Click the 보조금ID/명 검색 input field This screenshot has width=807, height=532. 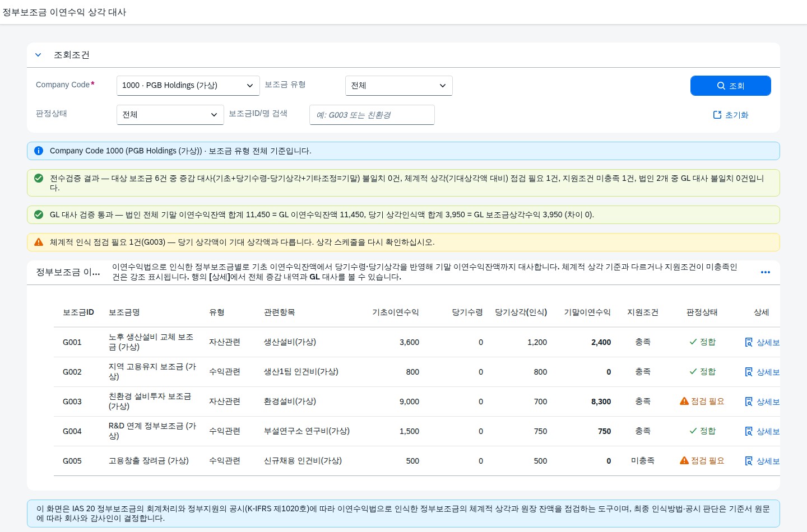point(372,115)
